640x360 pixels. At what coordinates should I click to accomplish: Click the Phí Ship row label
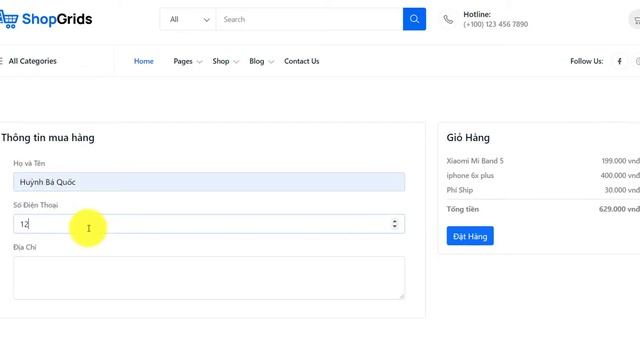tap(460, 190)
